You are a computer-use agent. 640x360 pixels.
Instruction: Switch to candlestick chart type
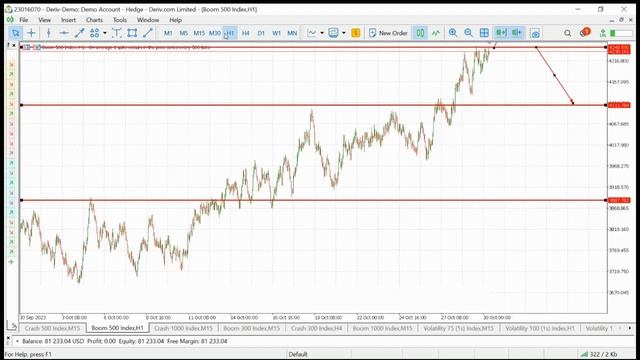420,33
